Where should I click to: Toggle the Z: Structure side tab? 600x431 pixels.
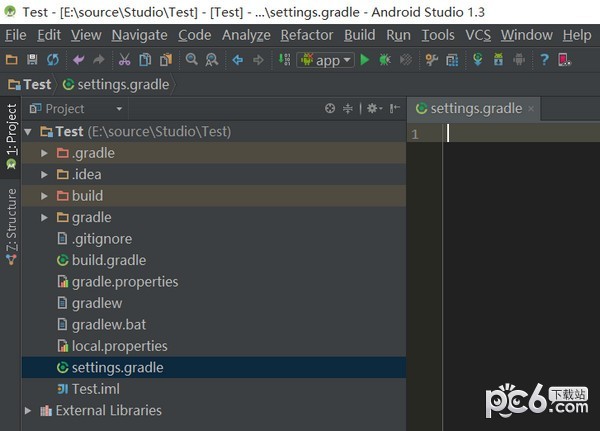pyautogui.click(x=11, y=227)
